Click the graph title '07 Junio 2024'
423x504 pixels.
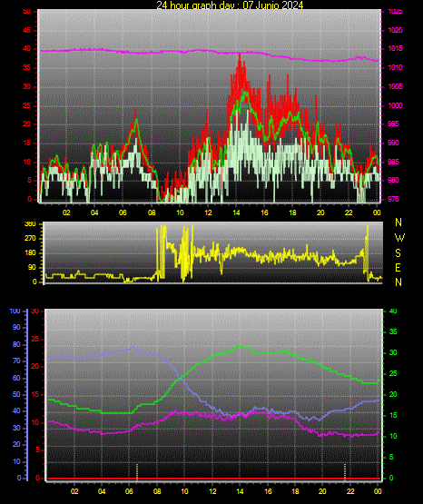tap(273, 5)
